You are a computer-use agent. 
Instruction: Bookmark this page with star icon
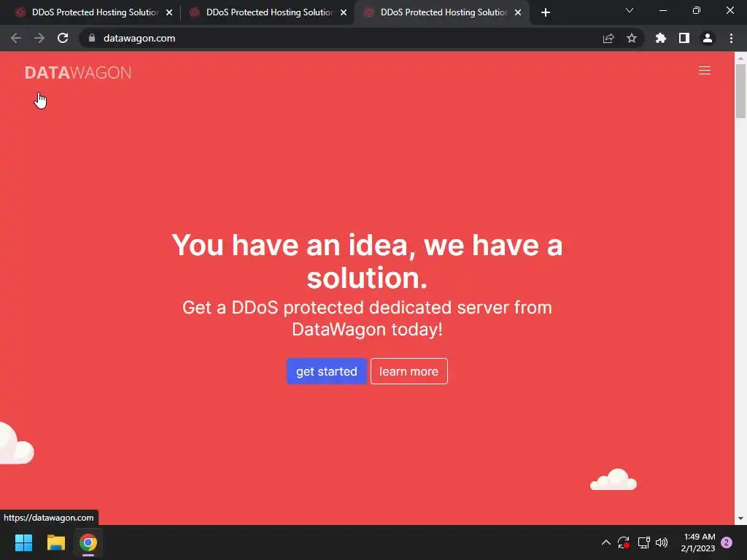(632, 38)
